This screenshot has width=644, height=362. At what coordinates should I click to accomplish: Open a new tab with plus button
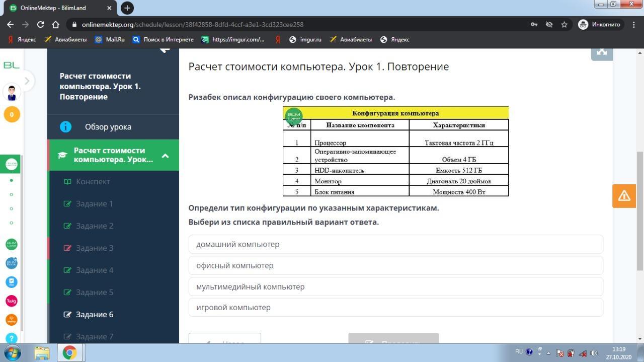click(127, 8)
